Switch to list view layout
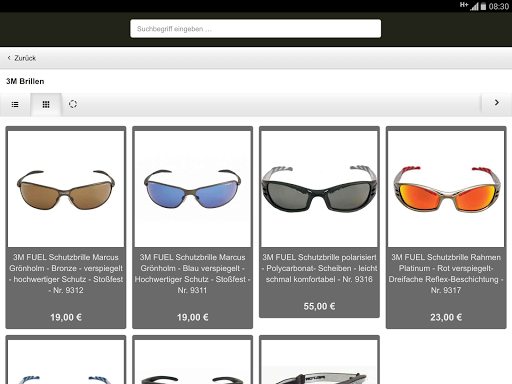This screenshot has height=384, width=512. point(15,105)
